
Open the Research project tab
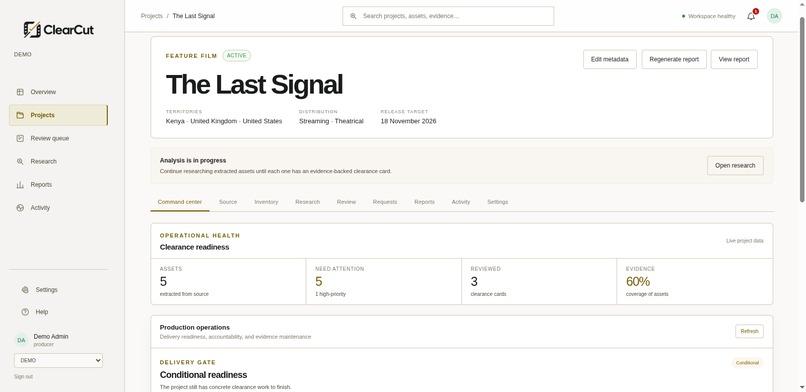click(307, 202)
